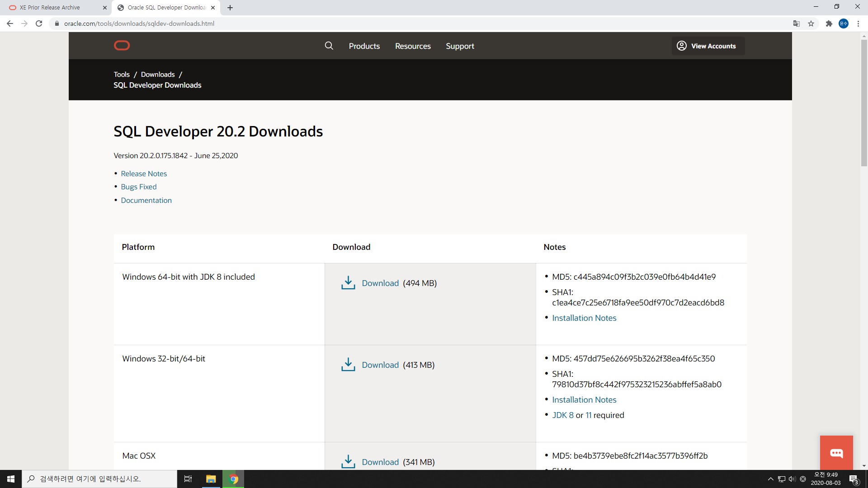This screenshot has width=868, height=488.
Task: Open the red chat bubble widget
Action: [836, 453]
